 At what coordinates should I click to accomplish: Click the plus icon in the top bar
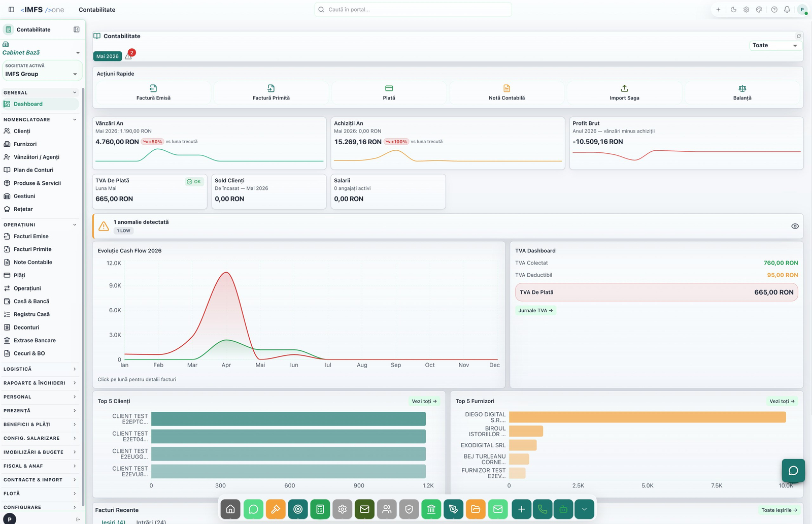click(x=718, y=10)
